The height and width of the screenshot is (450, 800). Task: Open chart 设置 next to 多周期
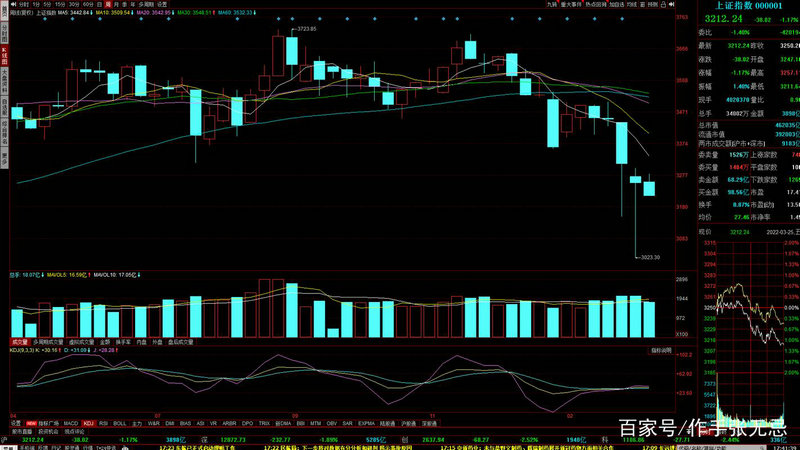(162, 4)
